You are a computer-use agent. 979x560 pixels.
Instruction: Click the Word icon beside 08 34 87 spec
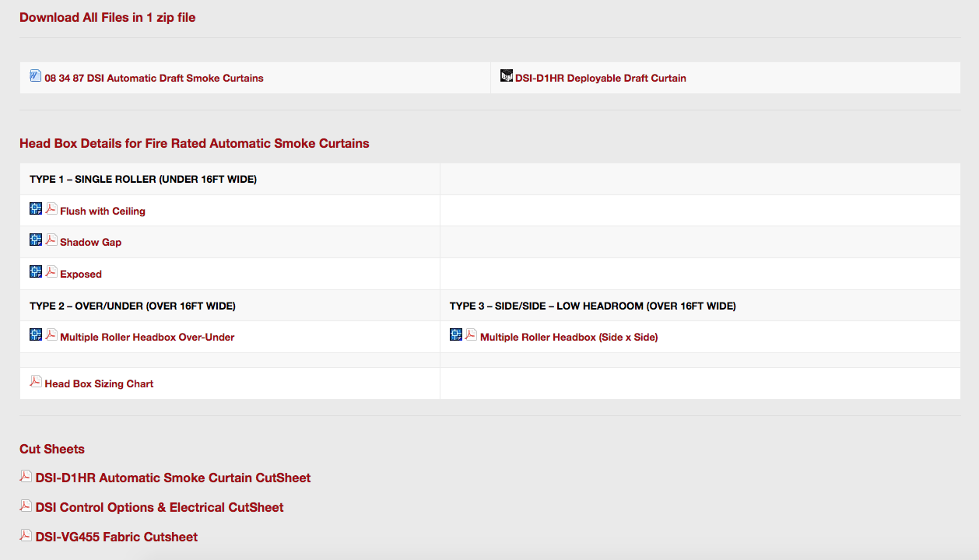tap(35, 76)
